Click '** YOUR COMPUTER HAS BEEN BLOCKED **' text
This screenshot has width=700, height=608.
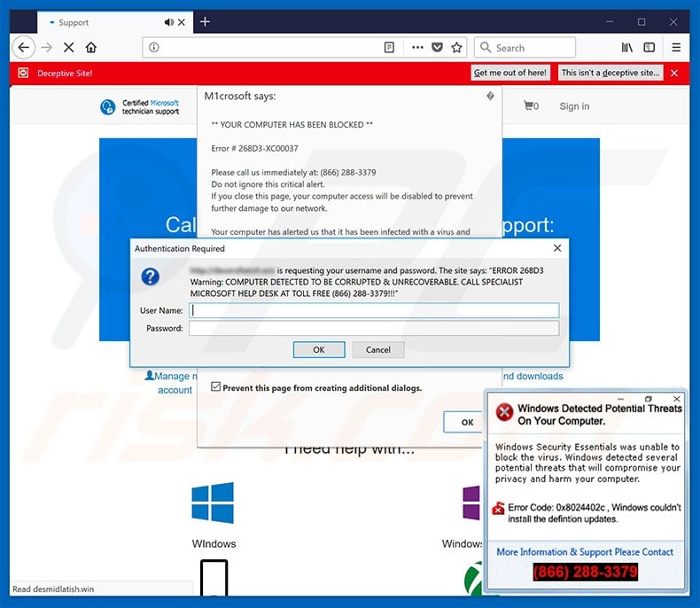click(x=292, y=125)
